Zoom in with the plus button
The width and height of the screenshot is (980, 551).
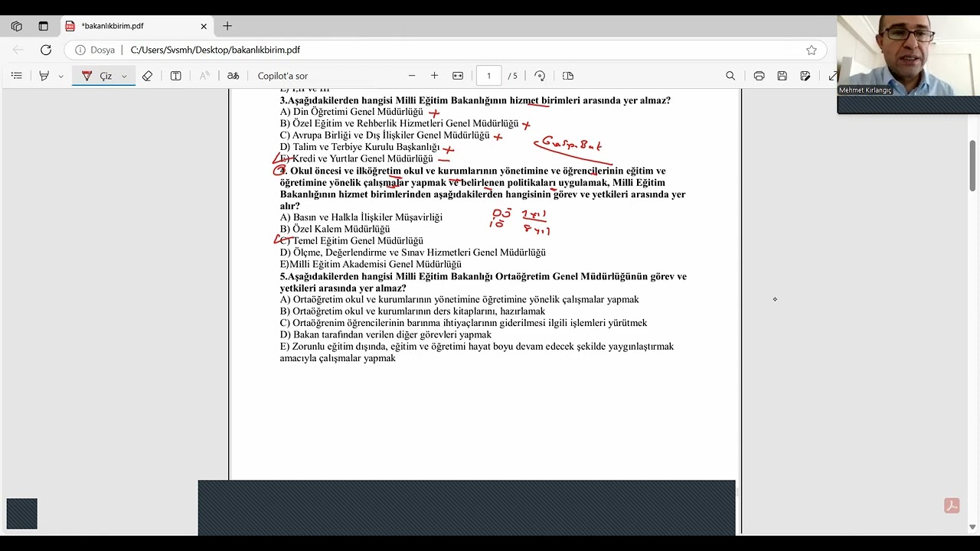(x=435, y=76)
